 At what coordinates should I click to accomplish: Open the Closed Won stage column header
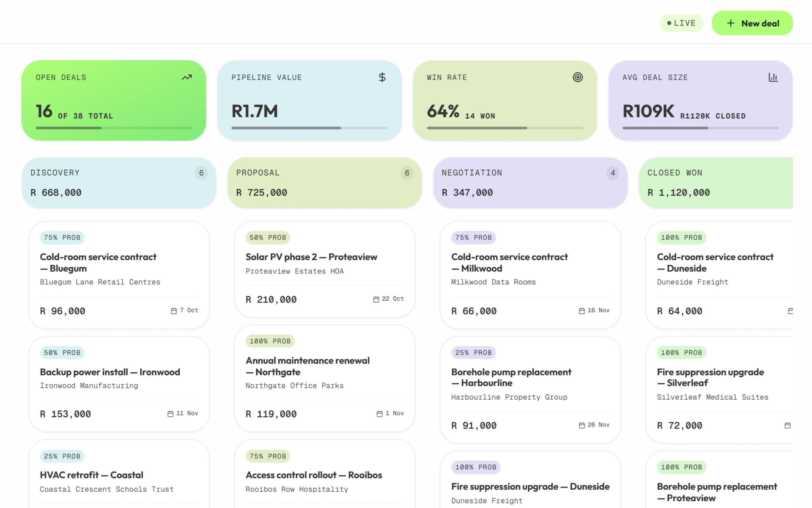[x=716, y=183]
